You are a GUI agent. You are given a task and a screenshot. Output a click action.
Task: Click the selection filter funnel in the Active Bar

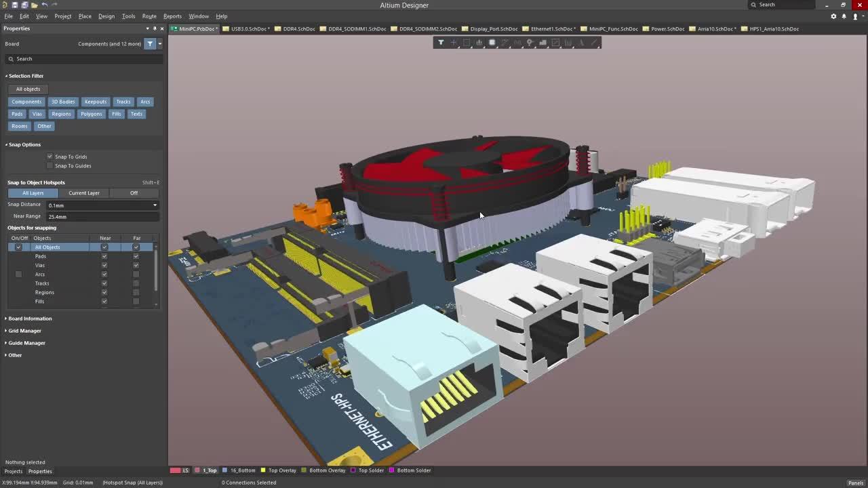click(441, 43)
